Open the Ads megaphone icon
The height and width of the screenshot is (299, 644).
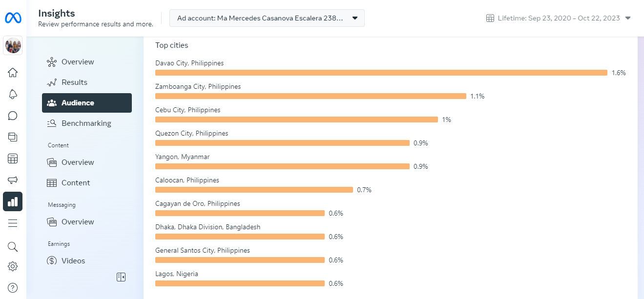13,180
